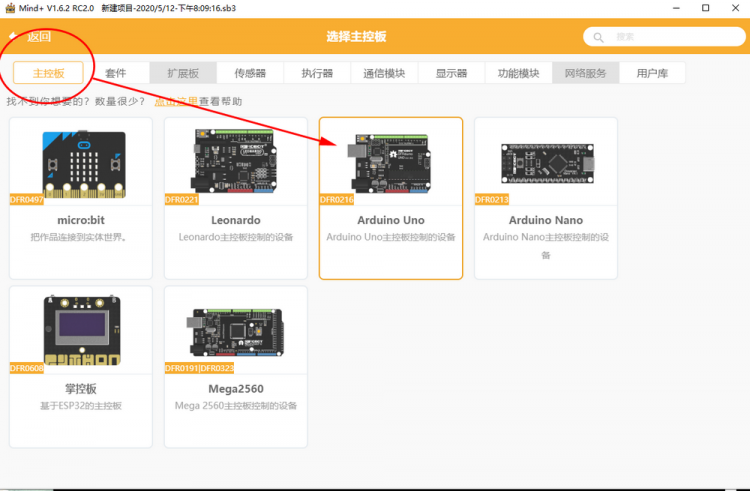This screenshot has width=750, height=491.
Task: Select the 用户库 tab
Action: [x=652, y=73]
